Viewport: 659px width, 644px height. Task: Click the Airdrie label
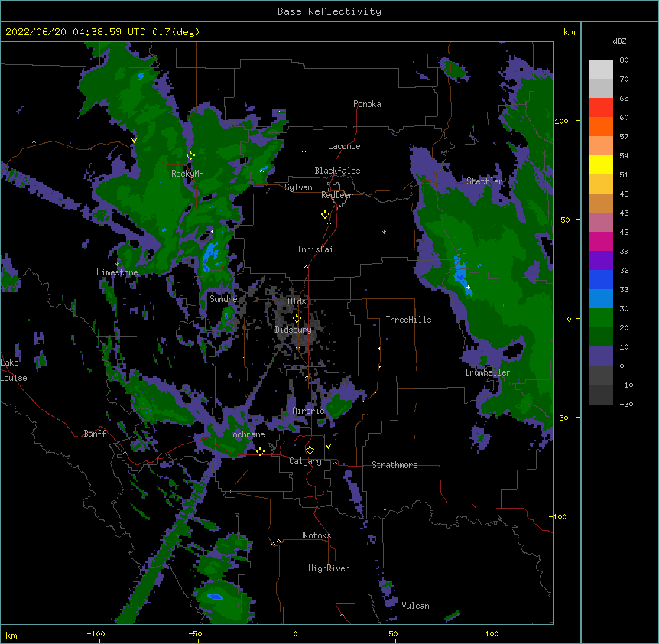click(309, 411)
